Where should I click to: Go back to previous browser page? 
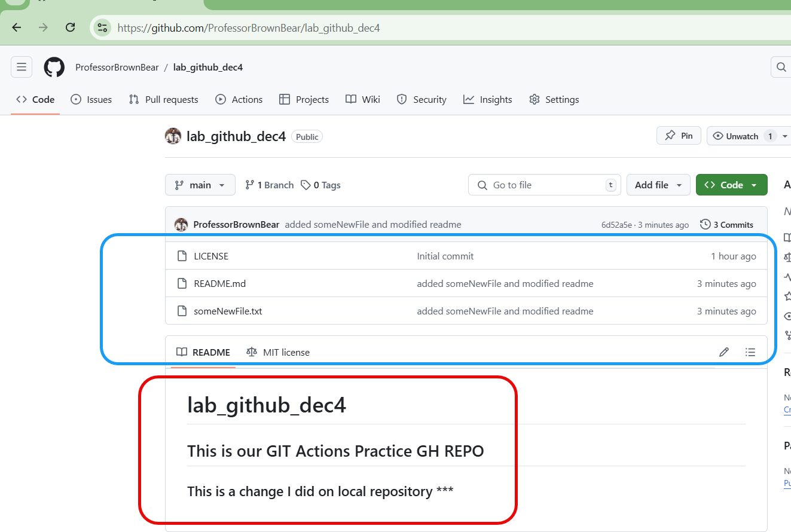pos(17,27)
